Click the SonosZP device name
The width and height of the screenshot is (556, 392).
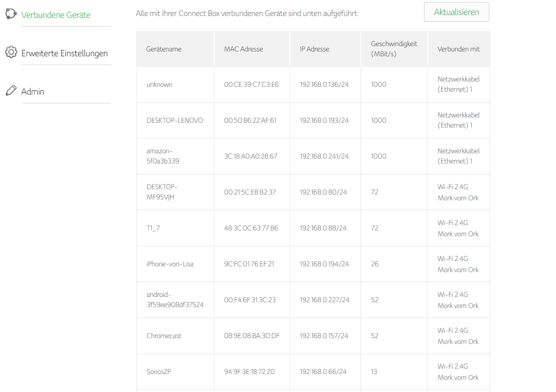click(159, 372)
